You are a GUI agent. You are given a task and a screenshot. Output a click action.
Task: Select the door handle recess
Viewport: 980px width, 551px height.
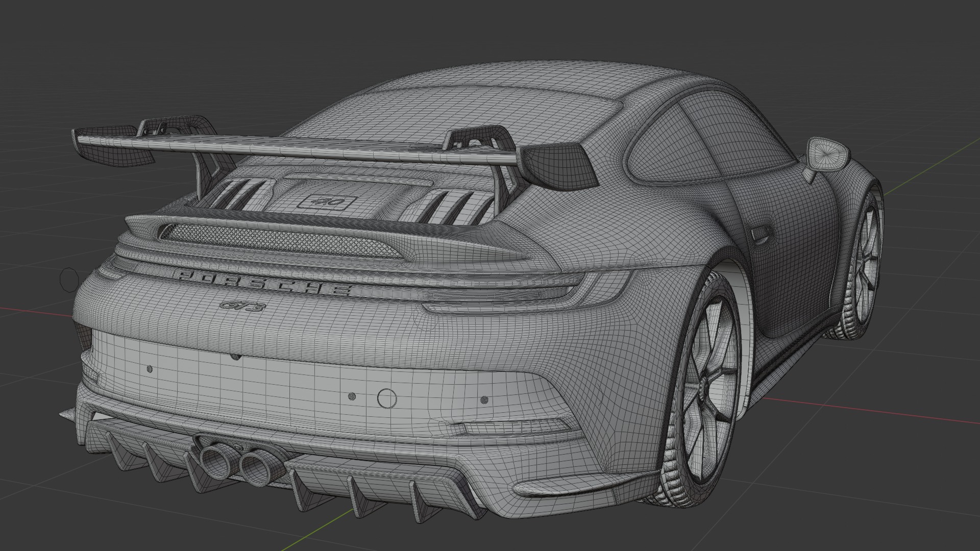[761, 234]
